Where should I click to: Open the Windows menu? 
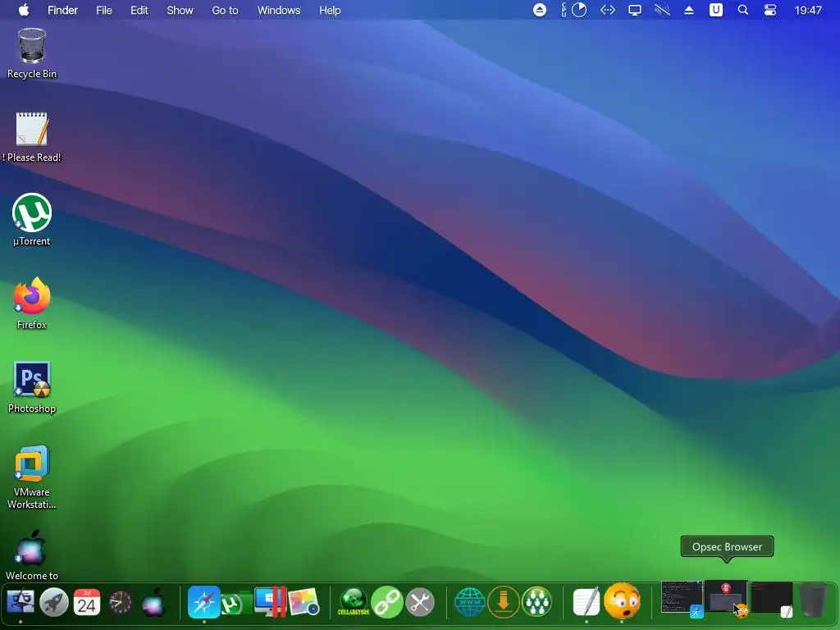(279, 10)
